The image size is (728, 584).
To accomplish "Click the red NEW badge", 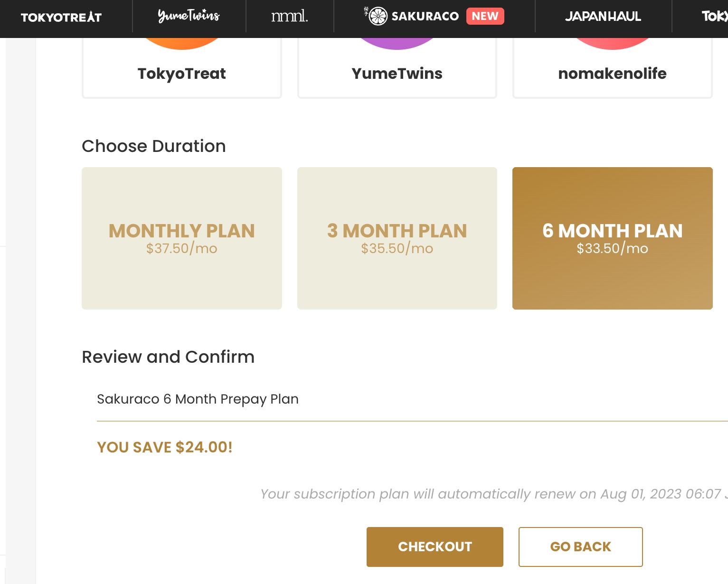I will pyautogui.click(x=485, y=16).
